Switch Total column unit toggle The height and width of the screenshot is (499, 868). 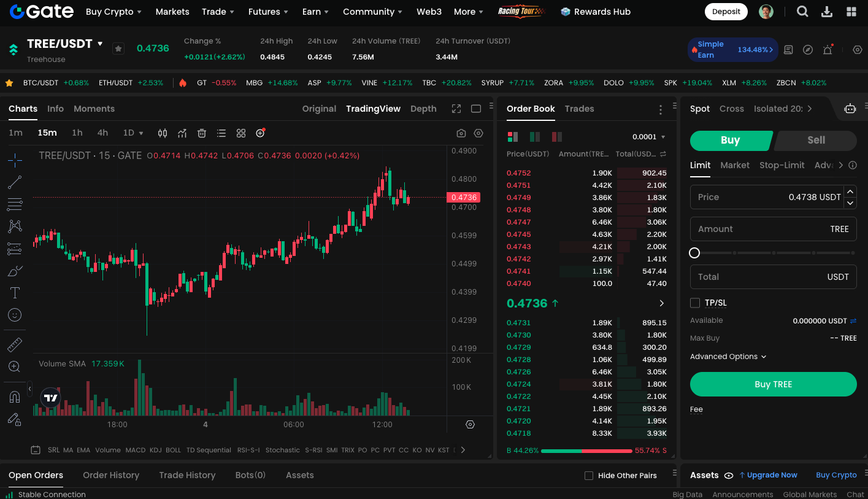(x=663, y=154)
